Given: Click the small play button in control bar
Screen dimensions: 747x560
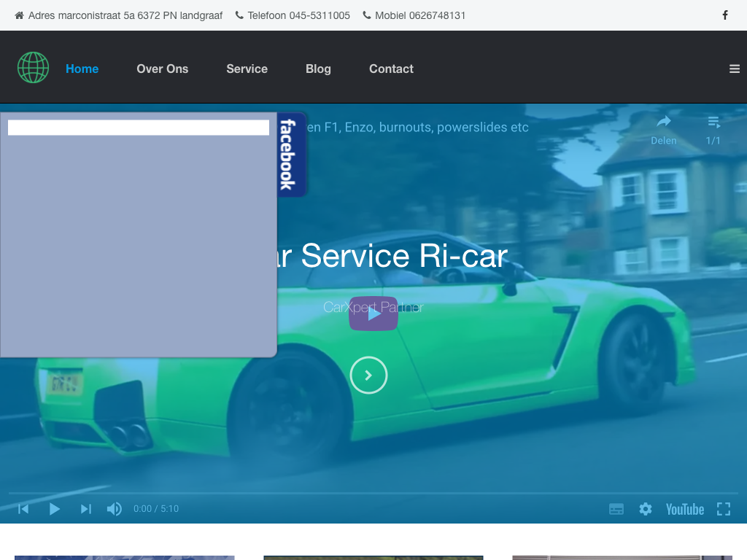Looking at the screenshot, I should pos(55,509).
